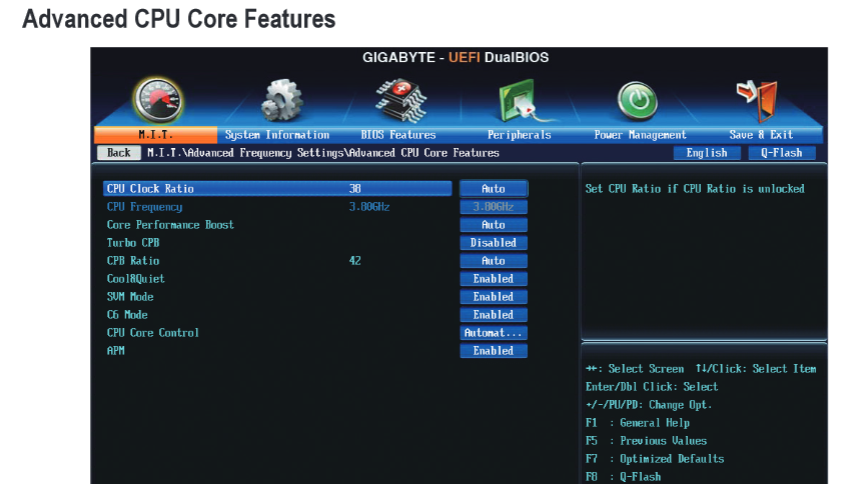Screen dimensions: 863x484
Task: Click CPU Frequency 3.80GHz value text
Action: pos(369,207)
